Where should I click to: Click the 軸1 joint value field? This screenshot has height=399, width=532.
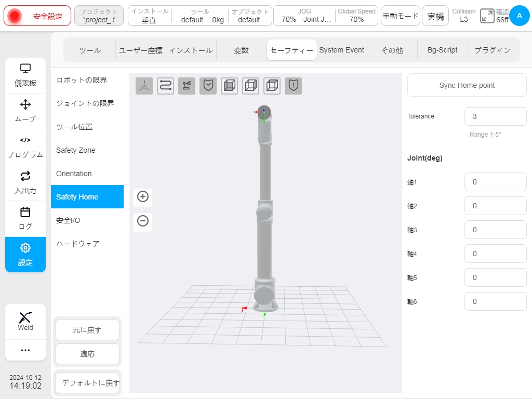(x=495, y=182)
